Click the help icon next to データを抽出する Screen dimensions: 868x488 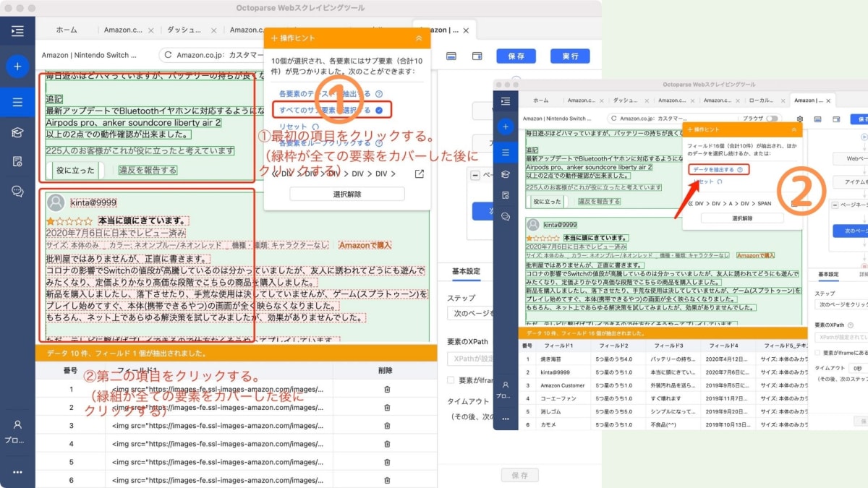click(739, 169)
